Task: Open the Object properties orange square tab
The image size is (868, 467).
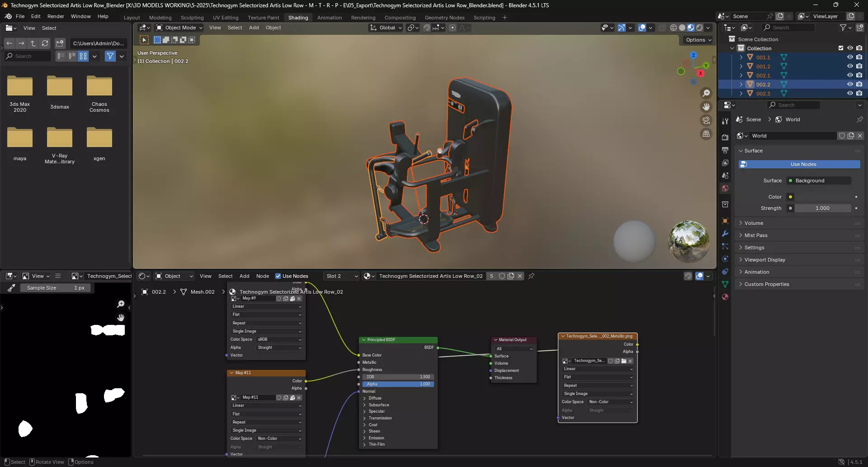Action: point(725,221)
